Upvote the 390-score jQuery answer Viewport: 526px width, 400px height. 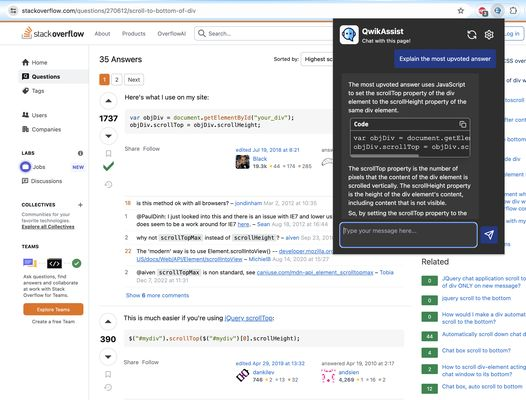click(108, 321)
